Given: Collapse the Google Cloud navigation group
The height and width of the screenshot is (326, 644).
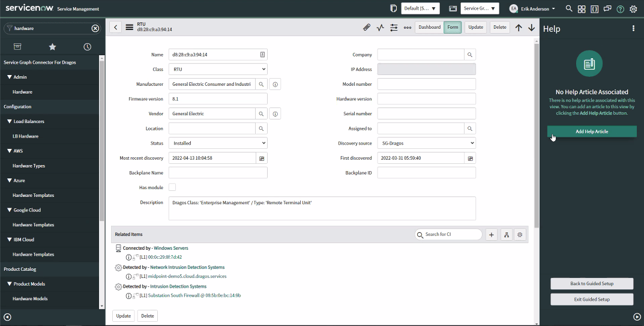Looking at the screenshot, I should pyautogui.click(x=10, y=210).
